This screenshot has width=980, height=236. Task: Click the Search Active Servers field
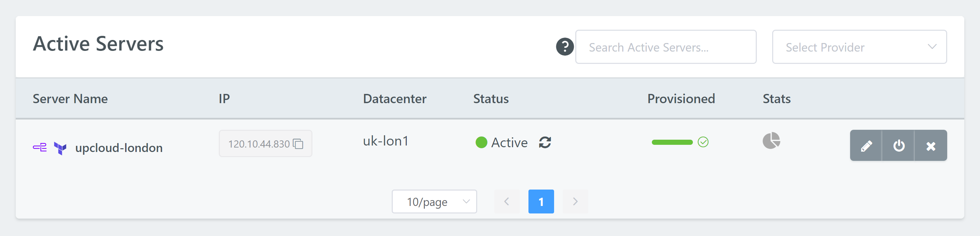666,47
